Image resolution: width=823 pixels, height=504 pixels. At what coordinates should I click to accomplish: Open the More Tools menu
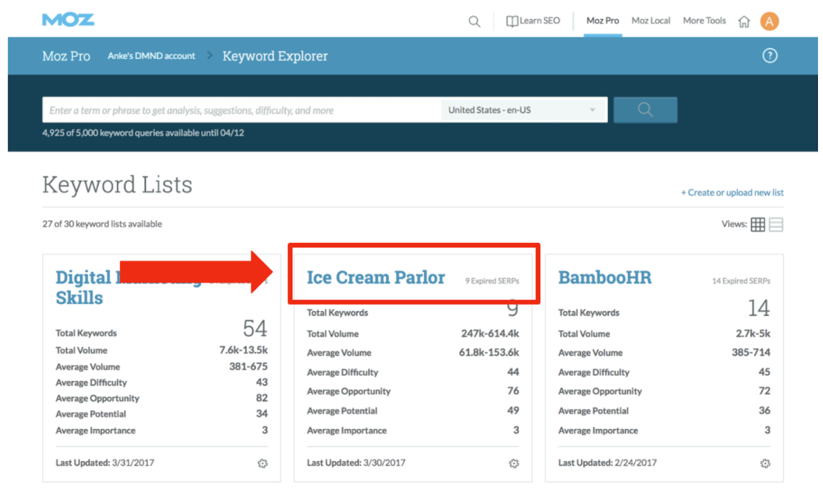[x=704, y=21]
